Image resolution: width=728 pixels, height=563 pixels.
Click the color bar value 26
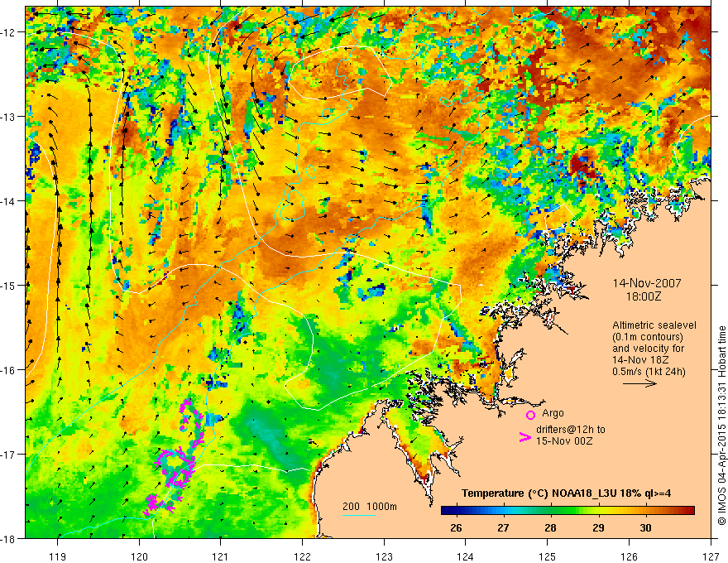pos(456,527)
